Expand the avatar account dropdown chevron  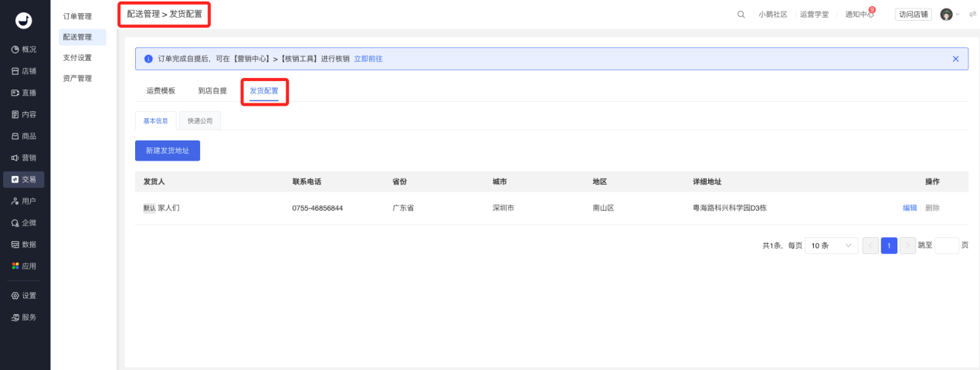click(958, 15)
